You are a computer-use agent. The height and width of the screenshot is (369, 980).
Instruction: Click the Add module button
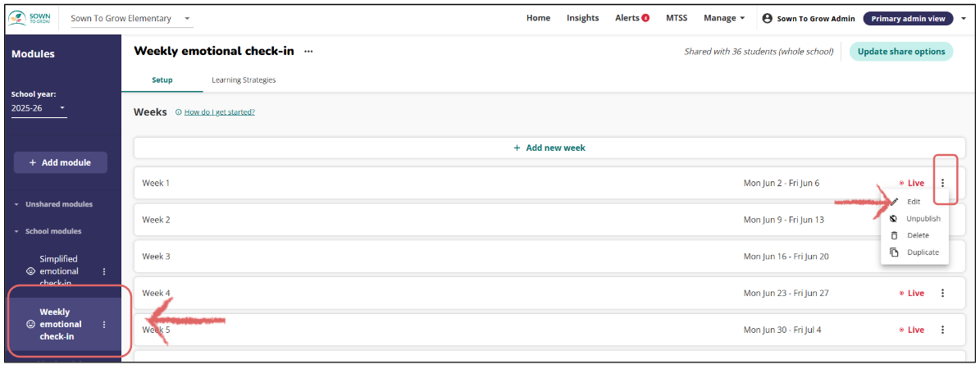[61, 162]
